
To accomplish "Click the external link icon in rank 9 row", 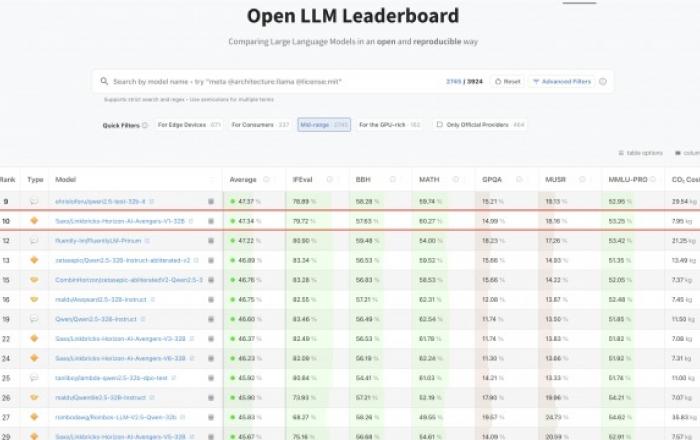I will (152, 201).
